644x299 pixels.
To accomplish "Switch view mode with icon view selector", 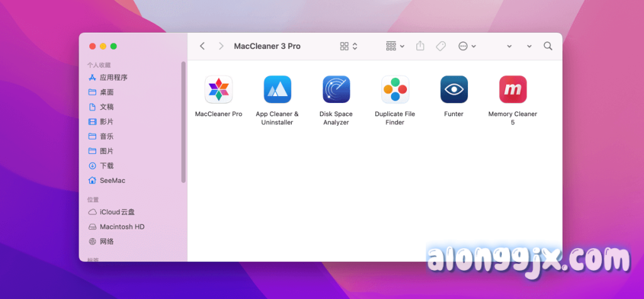I will [x=348, y=46].
